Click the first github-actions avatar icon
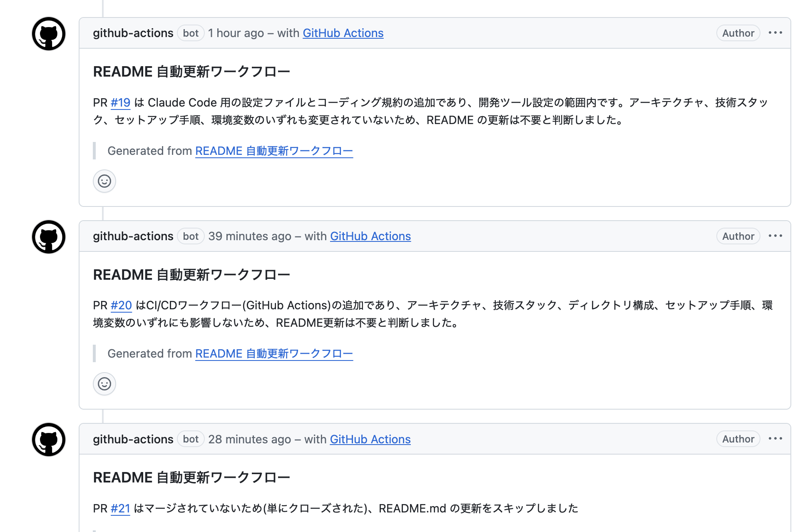The image size is (805, 532). tap(49, 34)
